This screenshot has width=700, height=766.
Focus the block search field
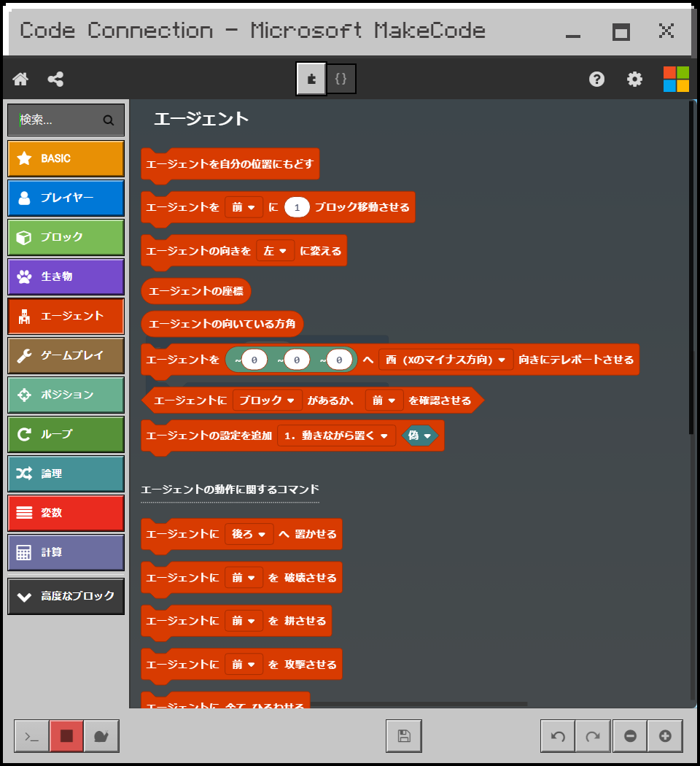tap(66, 120)
